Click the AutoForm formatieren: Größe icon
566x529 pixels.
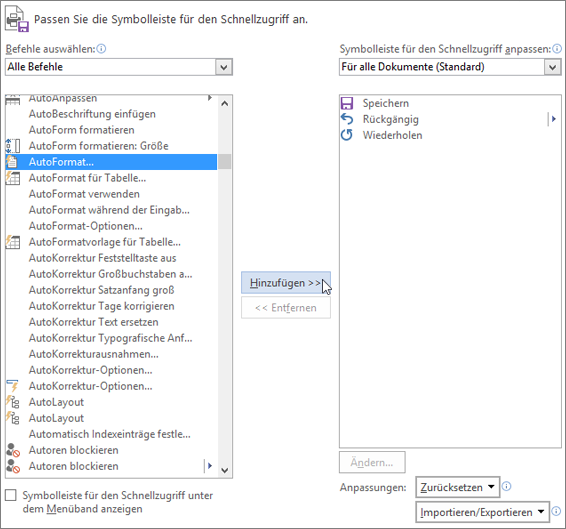click(13, 146)
